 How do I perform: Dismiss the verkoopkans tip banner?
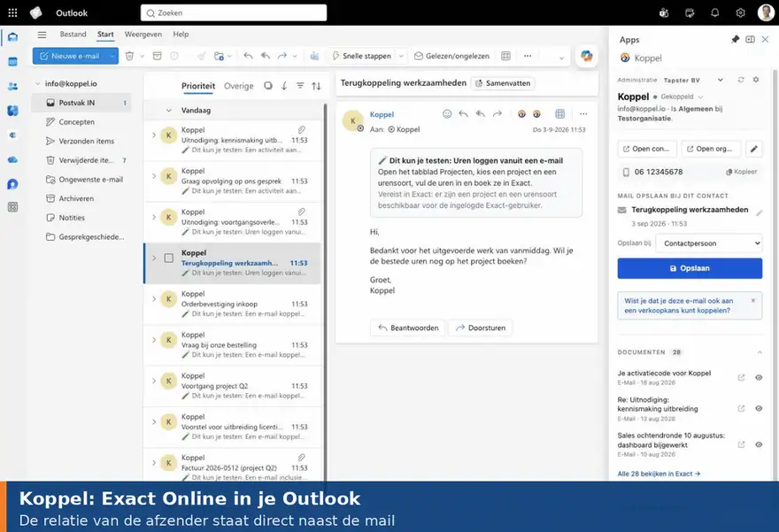pos(753,301)
